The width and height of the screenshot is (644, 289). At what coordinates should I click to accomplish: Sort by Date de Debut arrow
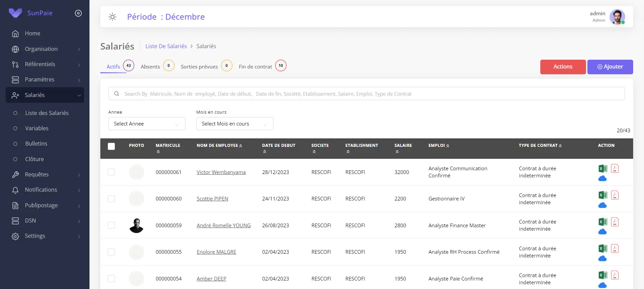pos(265,152)
